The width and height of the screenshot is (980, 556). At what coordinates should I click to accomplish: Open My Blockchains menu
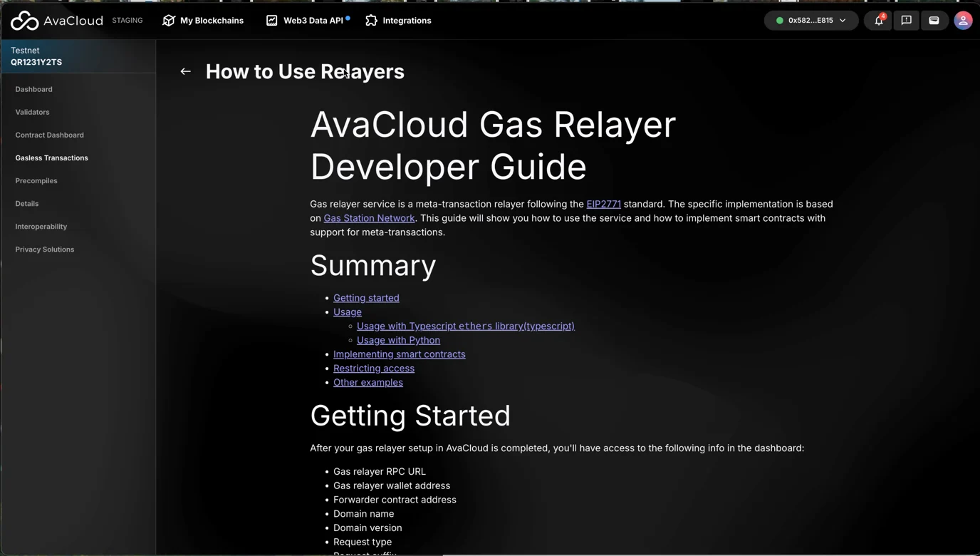point(204,21)
